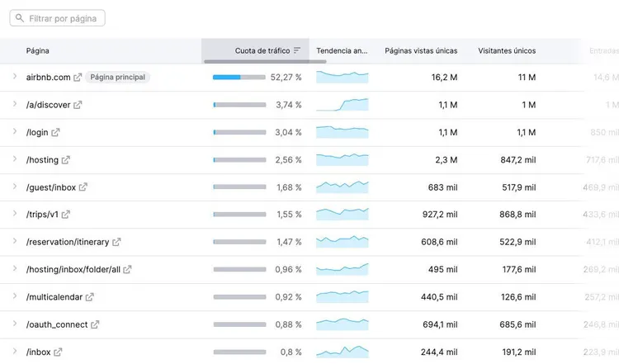Sort by Visitantes únicos column
Screen dimensions: 619x364
tap(507, 50)
